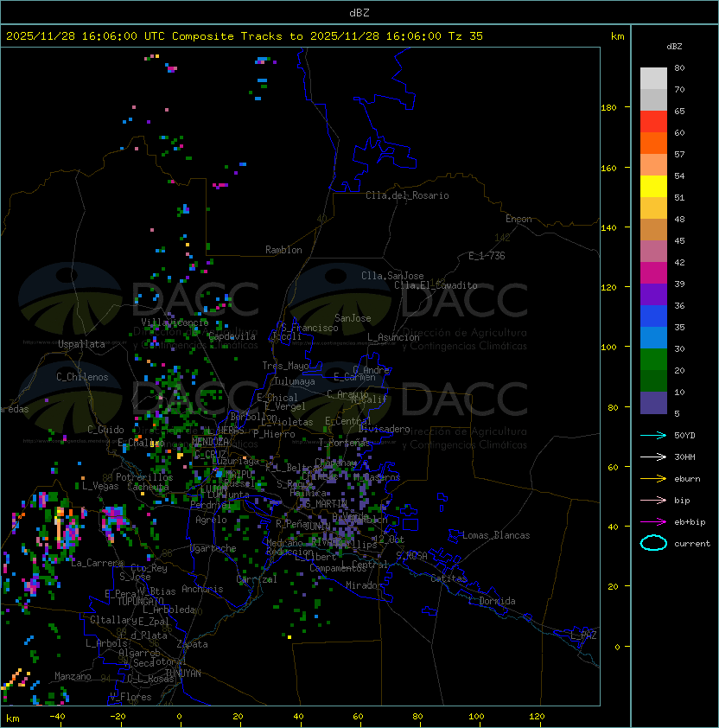Click the dBZ title at top
Viewport: 719px width, 728px height.
click(359, 13)
